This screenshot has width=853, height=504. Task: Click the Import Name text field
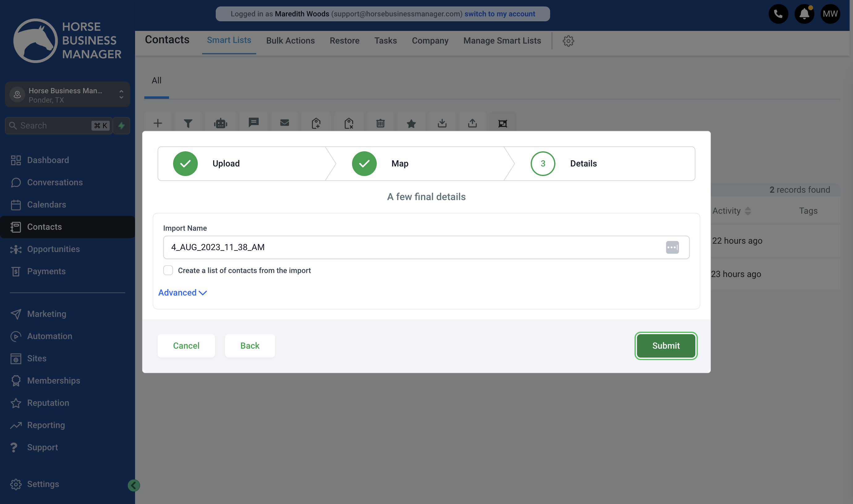[x=426, y=247]
